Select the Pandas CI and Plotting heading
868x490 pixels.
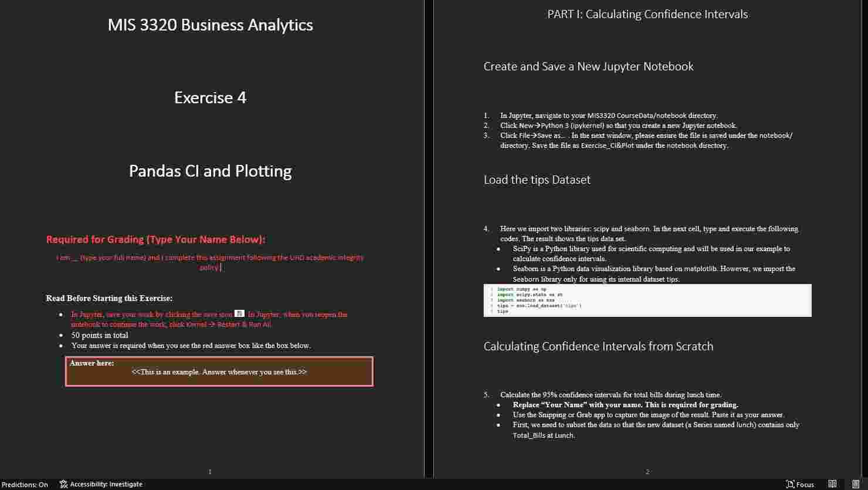210,171
